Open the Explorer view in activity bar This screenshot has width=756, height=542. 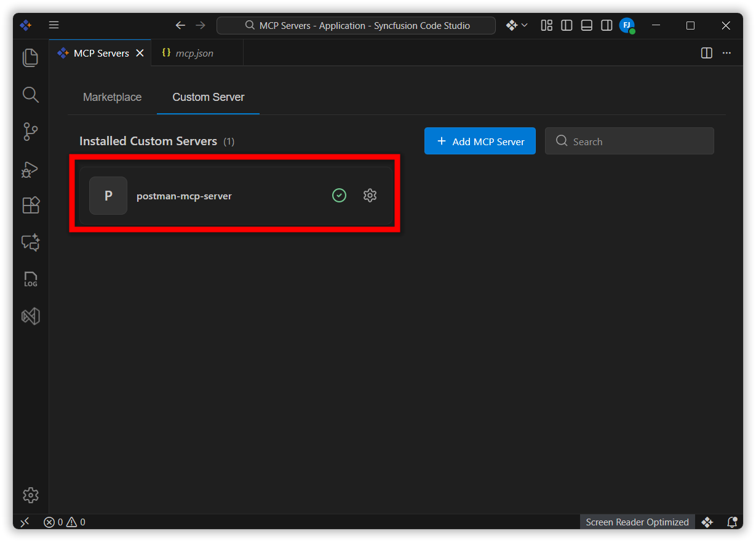point(30,58)
